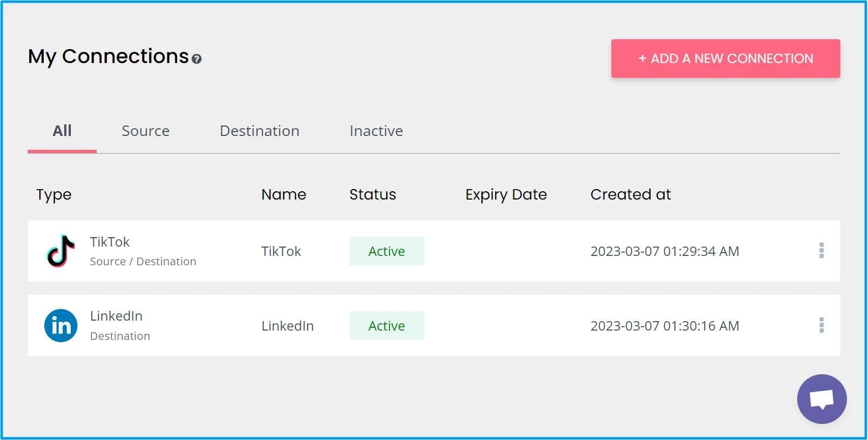Switch to the Source tab

145,131
